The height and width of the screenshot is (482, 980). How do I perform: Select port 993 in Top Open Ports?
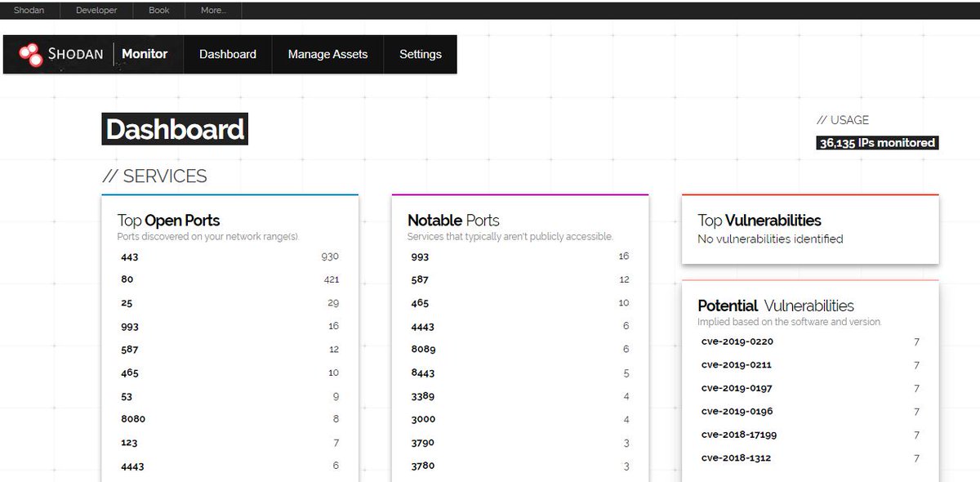[x=130, y=326]
